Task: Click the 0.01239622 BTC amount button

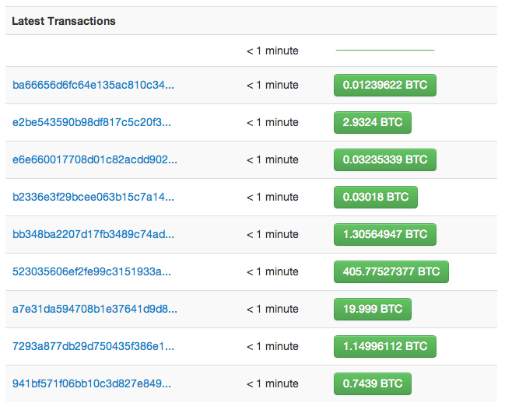Action: (385, 86)
